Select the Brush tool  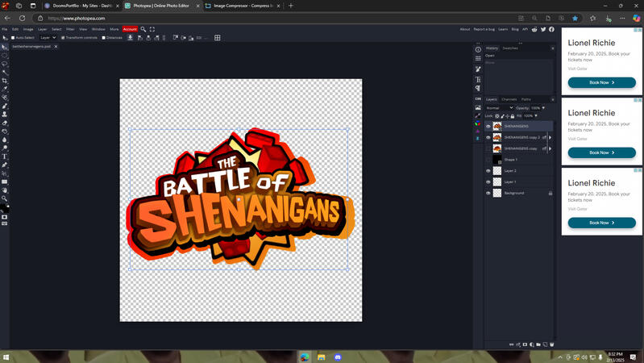pyautogui.click(x=5, y=106)
